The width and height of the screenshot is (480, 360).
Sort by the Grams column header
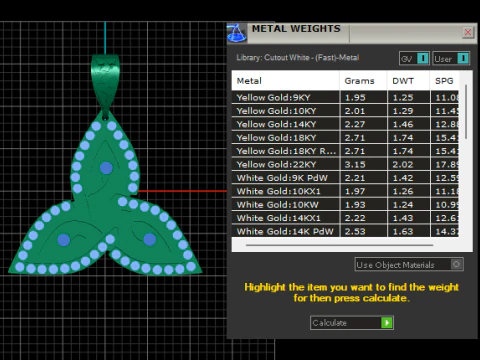pyautogui.click(x=363, y=81)
